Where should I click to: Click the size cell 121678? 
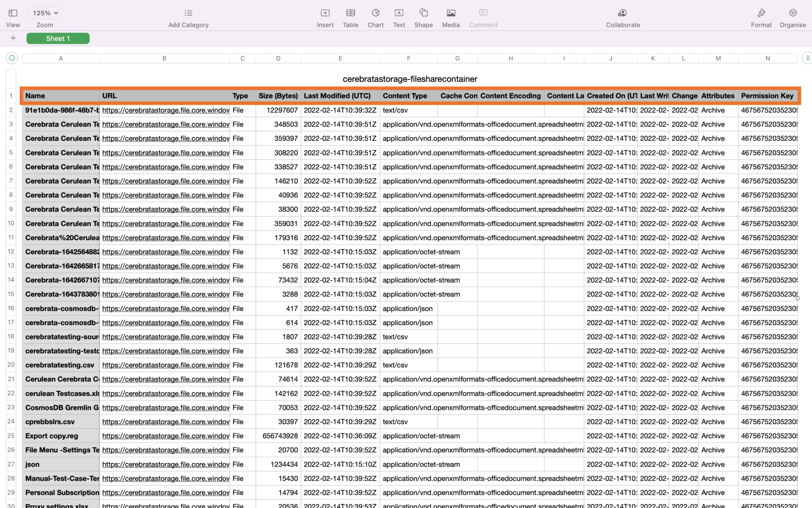[x=278, y=365]
